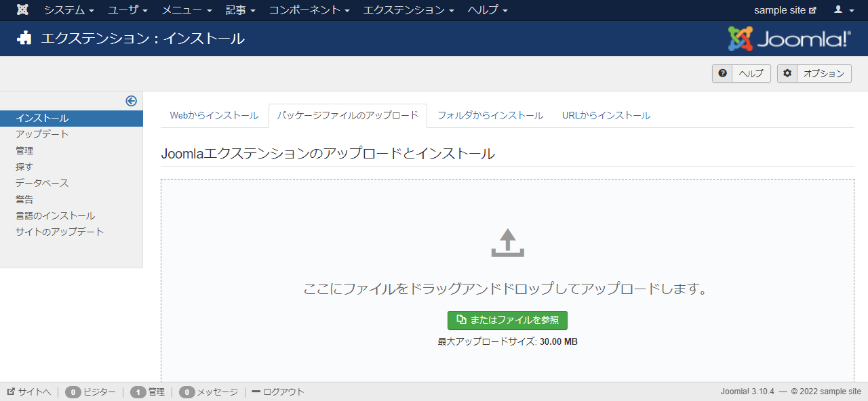Screen dimensions: 868x401
Task: Open the user account icon menu
Action: 844,10
